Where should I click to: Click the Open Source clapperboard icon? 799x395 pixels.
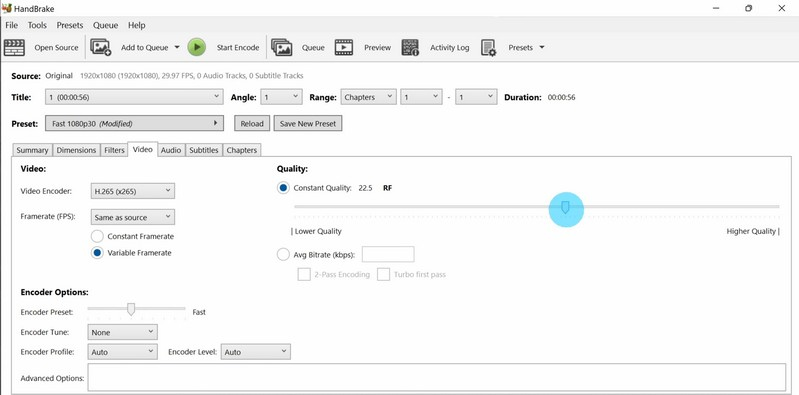click(14, 47)
